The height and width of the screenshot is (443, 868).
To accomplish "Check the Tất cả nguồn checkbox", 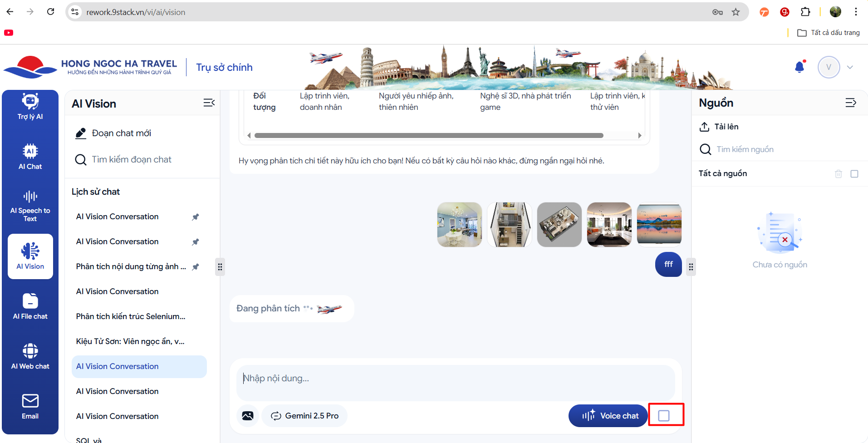I will point(854,174).
